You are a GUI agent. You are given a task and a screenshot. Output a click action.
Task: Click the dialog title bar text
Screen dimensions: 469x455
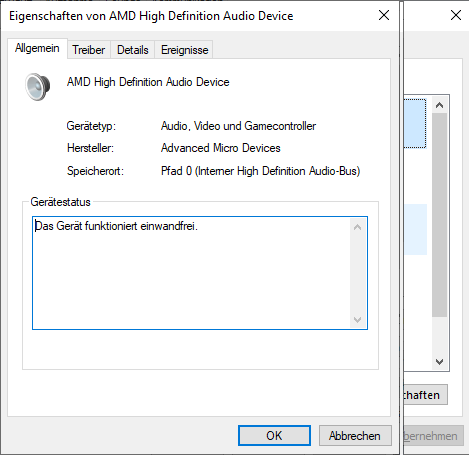point(151,16)
